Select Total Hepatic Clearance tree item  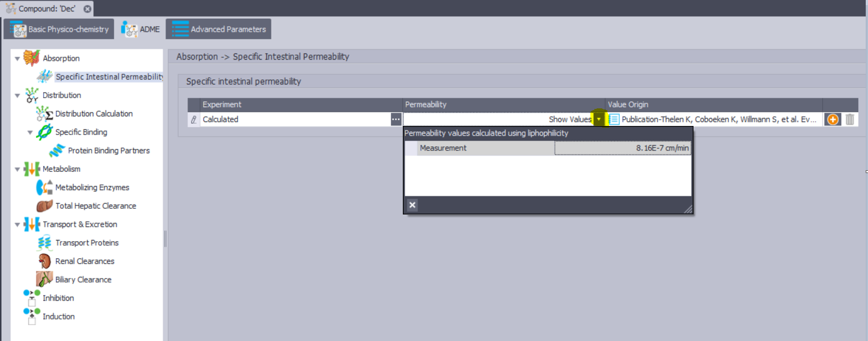click(x=96, y=206)
